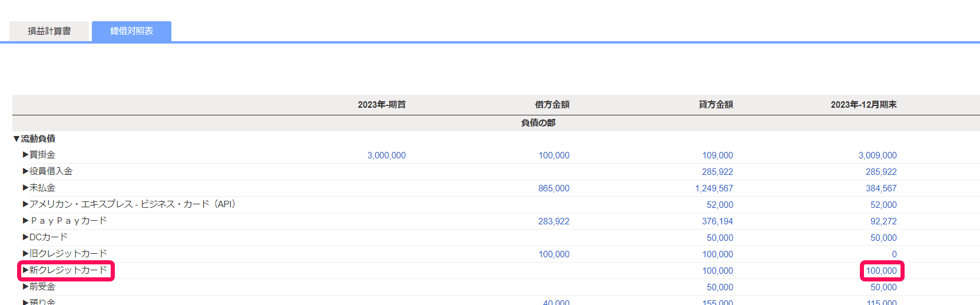Open 新クレジットカード ending balance 100,000
The width and height of the screenshot is (980, 305).
pos(881,271)
